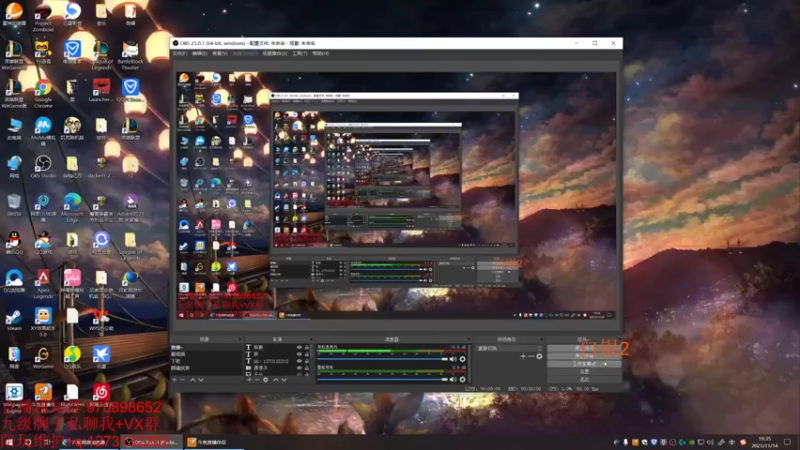Viewport: 800px width, 450px height.
Task: Expand the Sources dock header menu
Action: pyautogui.click(x=311, y=339)
